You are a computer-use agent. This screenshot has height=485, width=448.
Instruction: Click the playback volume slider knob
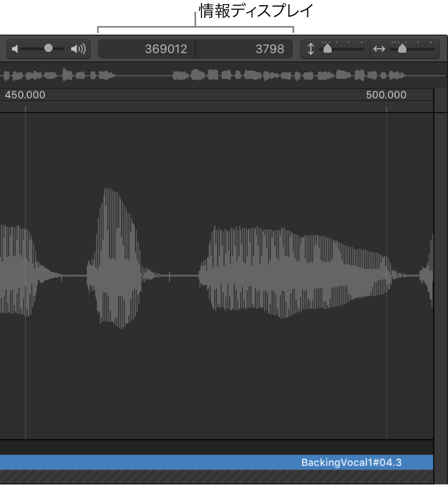48,48
